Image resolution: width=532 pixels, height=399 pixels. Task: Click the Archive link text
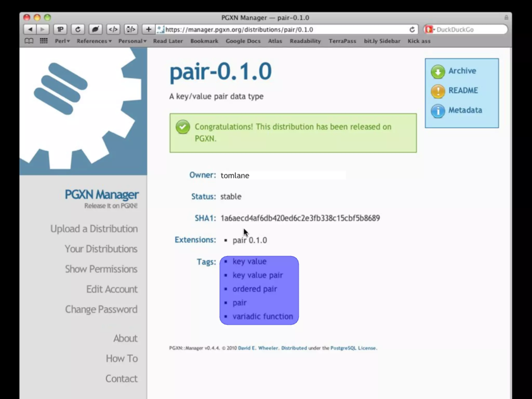coord(462,71)
